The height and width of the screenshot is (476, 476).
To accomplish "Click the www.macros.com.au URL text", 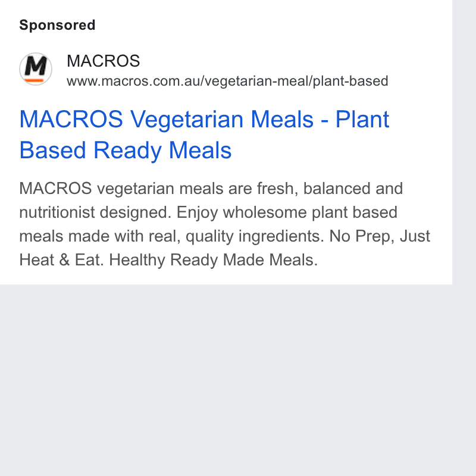I will 227,81.
